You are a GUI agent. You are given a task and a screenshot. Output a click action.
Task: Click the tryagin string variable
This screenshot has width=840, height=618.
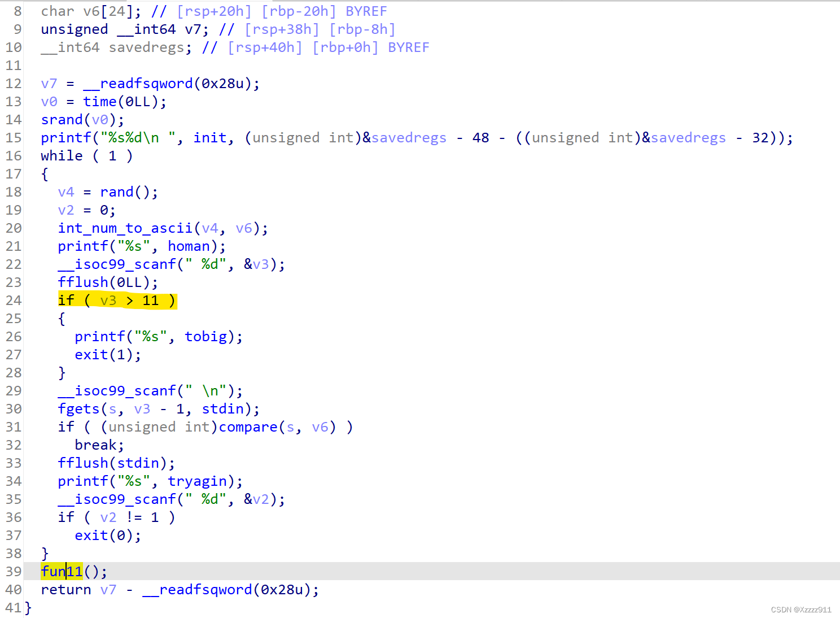pos(197,481)
